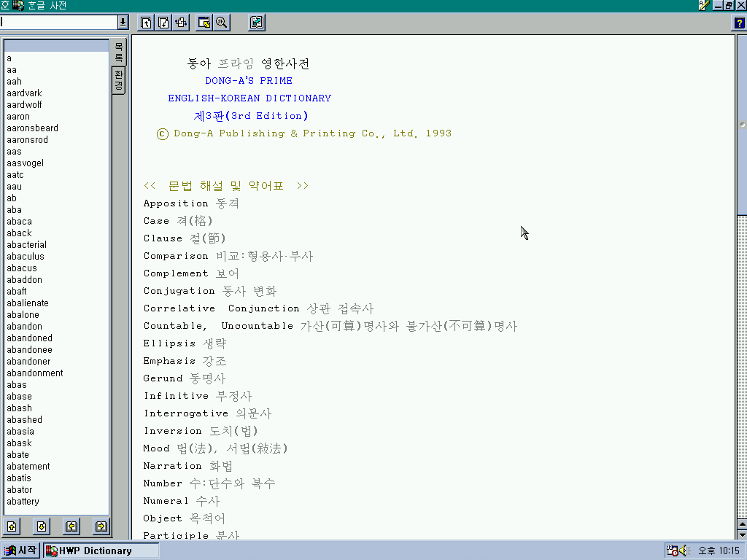Select word 'aaronsbeard' in the list
This screenshot has height=560, width=747.
pos(32,128)
